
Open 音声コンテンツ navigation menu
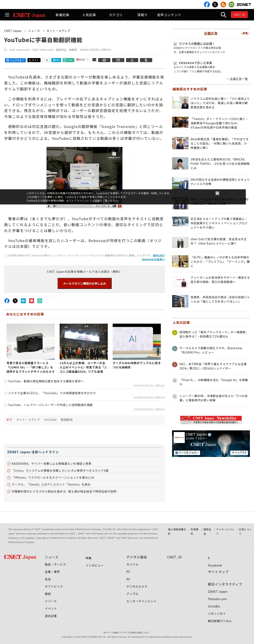169,15
